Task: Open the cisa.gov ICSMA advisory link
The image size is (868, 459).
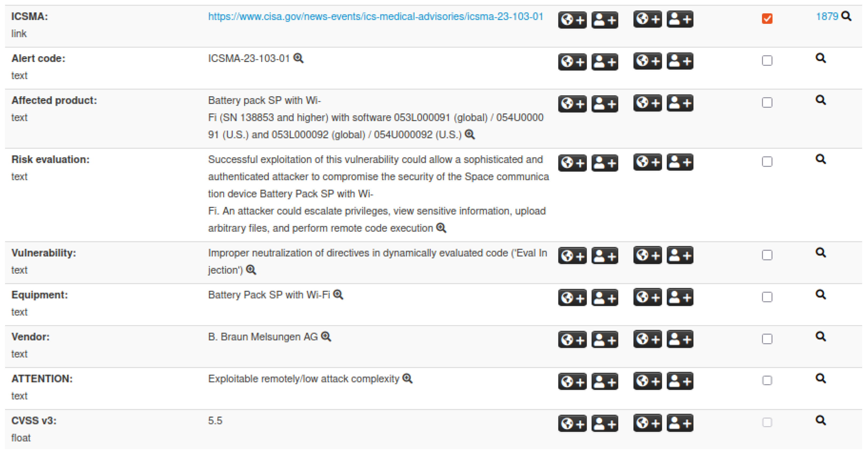Action: point(376,17)
